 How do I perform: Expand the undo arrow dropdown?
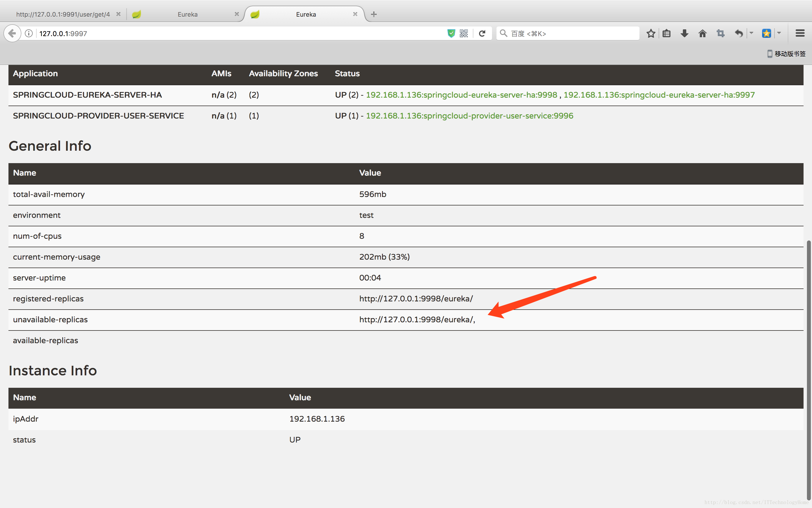point(752,33)
